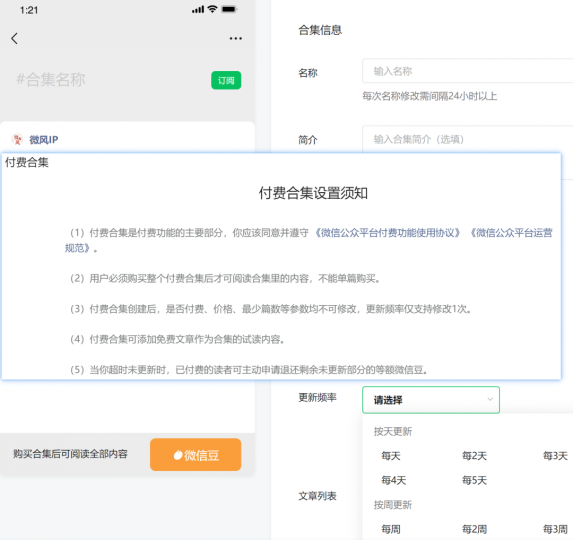Click the #合集名称 placeholder title

[x=51, y=80]
